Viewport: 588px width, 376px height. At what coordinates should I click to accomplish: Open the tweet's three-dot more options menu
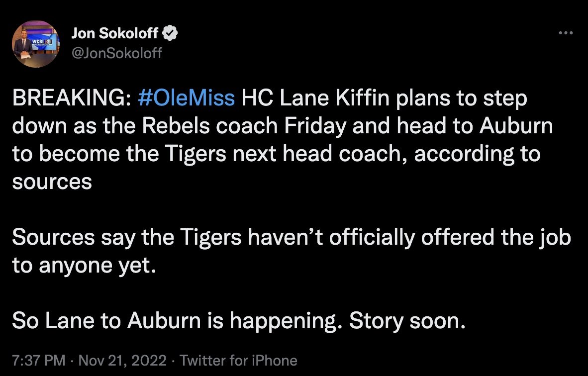pyautogui.click(x=566, y=33)
